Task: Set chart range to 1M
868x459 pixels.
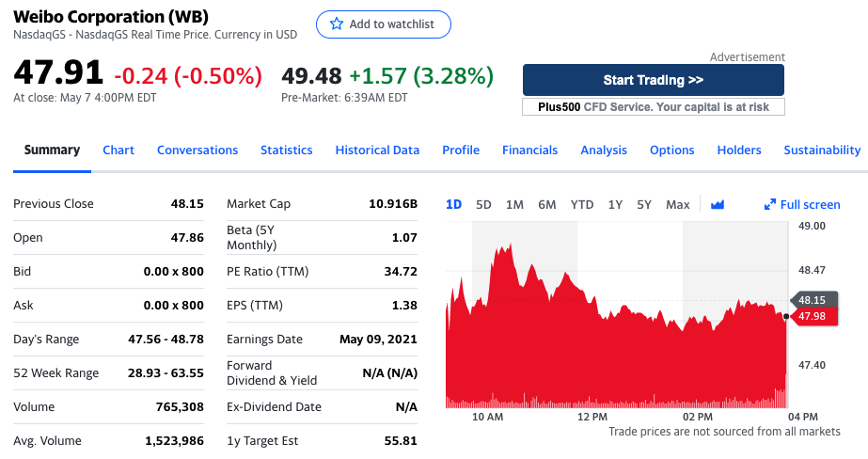Action: (x=514, y=205)
